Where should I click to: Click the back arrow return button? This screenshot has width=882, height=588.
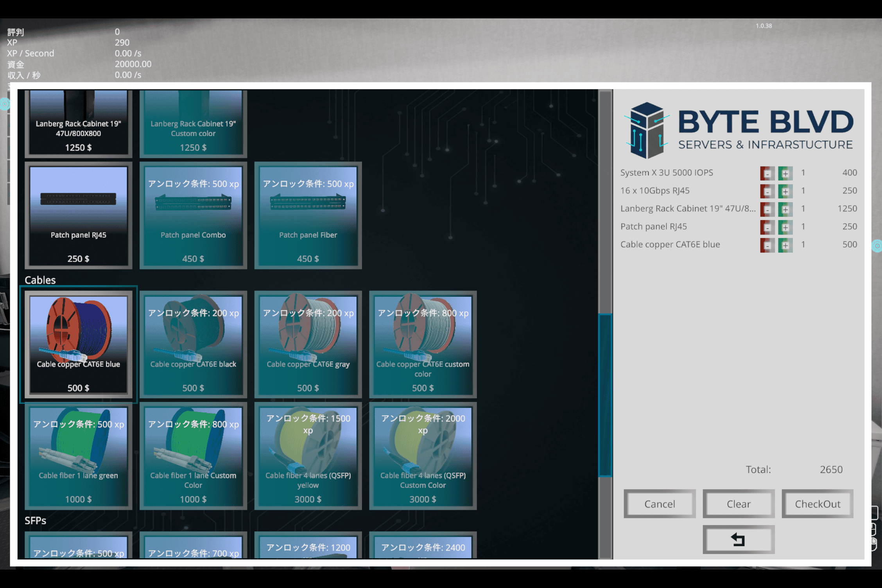click(x=738, y=540)
